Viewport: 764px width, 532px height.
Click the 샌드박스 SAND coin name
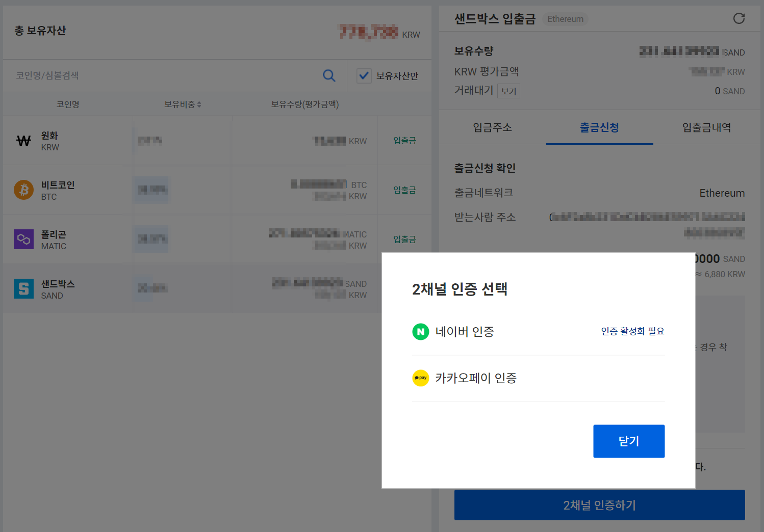tap(58, 284)
